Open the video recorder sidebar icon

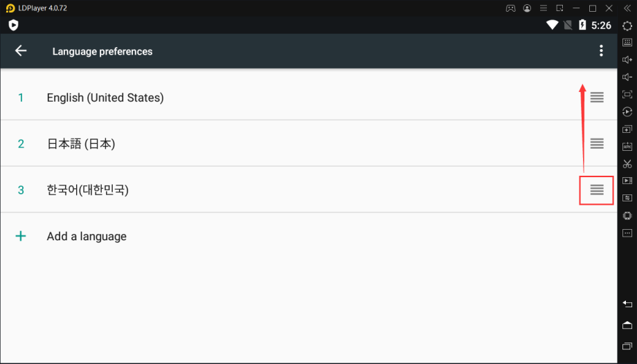[x=627, y=181]
